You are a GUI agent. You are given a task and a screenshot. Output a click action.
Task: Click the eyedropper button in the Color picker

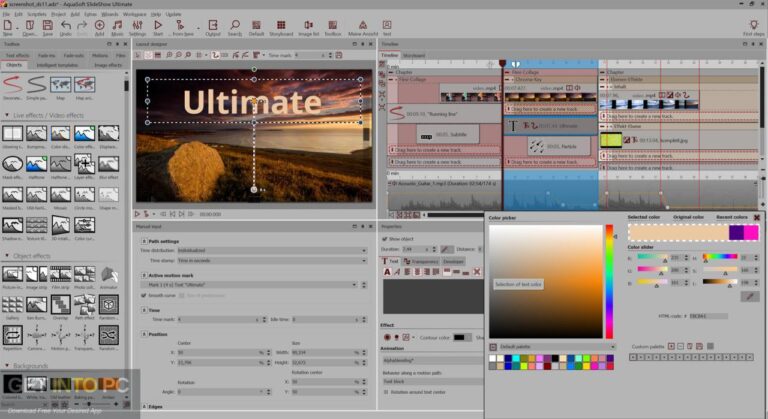(750, 296)
